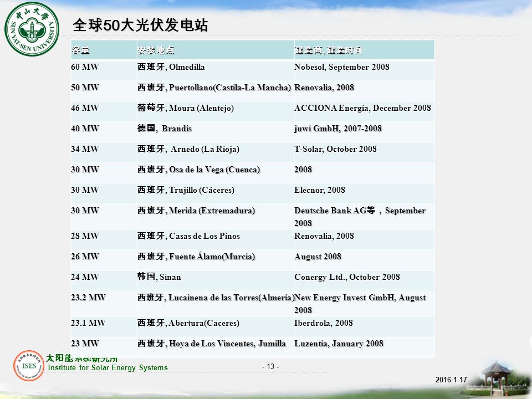Click the 容量 column header

pyautogui.click(x=104, y=50)
